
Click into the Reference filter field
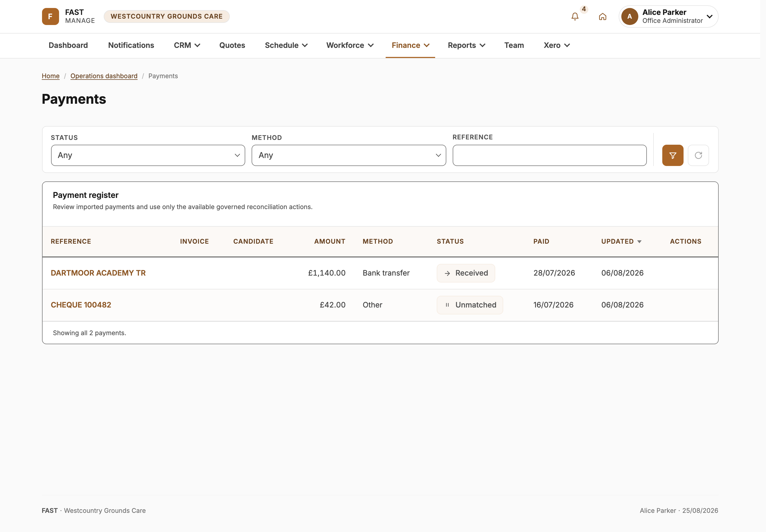(549, 155)
